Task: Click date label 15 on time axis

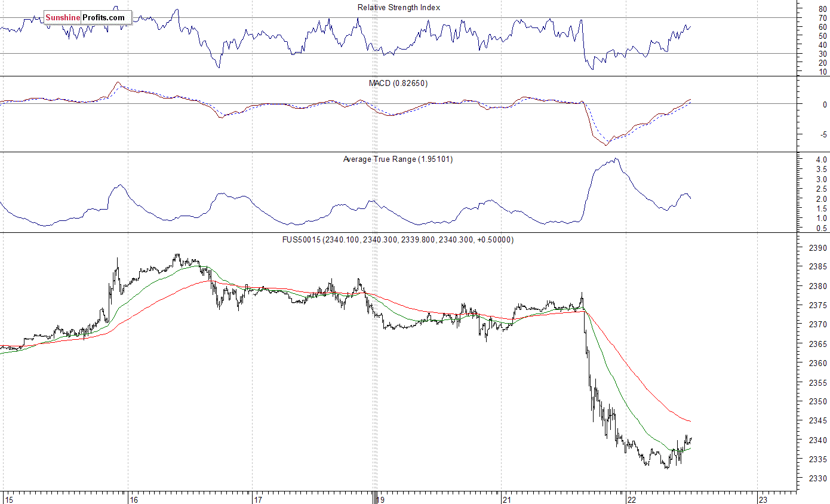Action: [8, 499]
